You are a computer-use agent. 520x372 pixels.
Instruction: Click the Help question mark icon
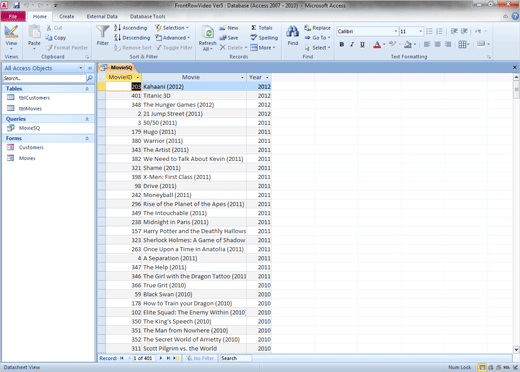[515, 16]
